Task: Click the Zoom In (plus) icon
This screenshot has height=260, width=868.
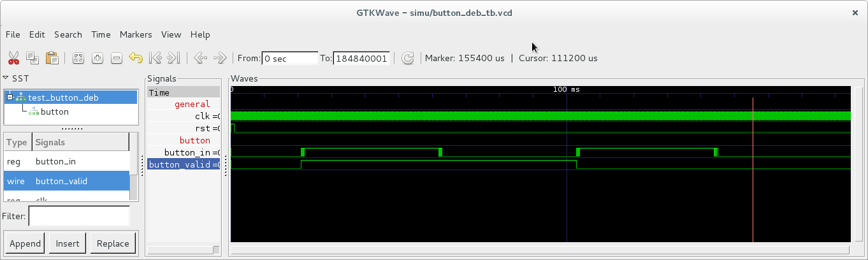Action: pyautogui.click(x=98, y=58)
